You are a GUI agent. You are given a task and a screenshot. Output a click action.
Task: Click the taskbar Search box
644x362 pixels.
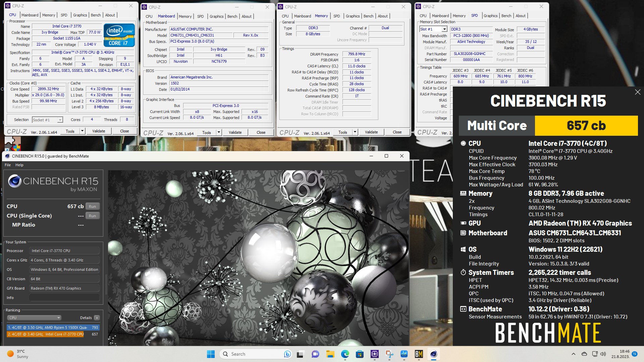coord(256,354)
